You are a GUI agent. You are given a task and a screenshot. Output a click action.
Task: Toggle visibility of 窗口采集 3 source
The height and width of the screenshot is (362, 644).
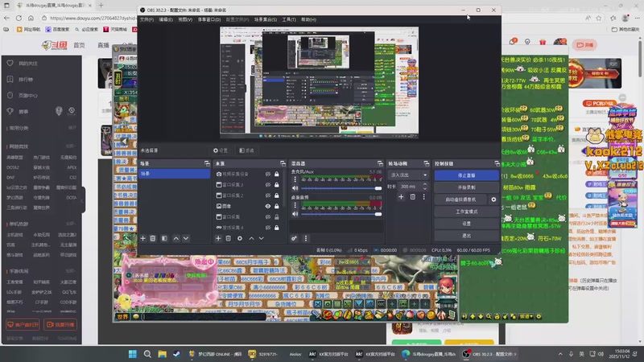[268, 185]
